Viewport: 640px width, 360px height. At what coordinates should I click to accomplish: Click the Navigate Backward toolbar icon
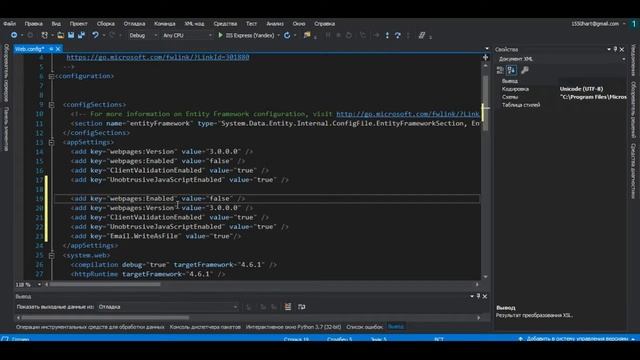click(14, 36)
